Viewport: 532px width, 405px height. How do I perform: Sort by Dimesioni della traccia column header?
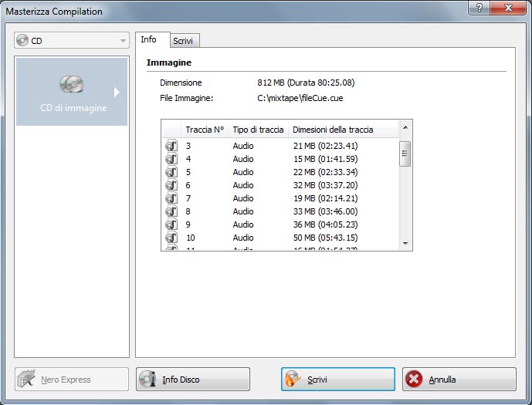pyautogui.click(x=343, y=130)
